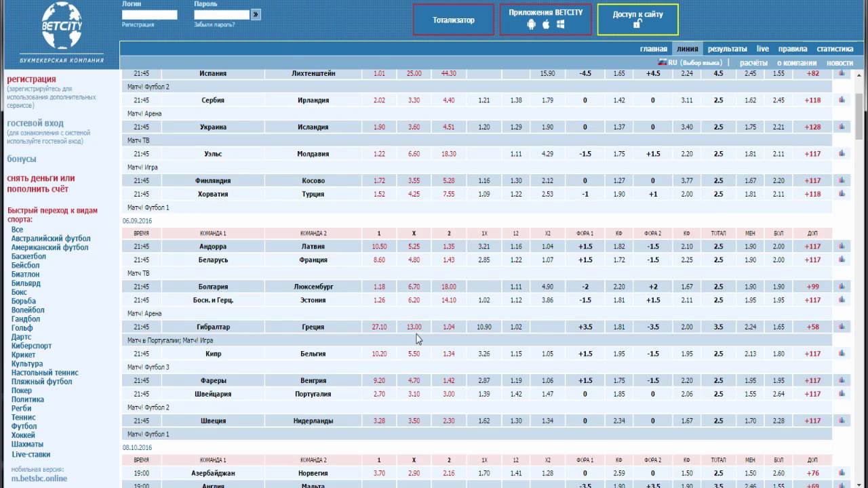Open statistics chart icon for Финляндия – Косово
This screenshot has width=868, height=488.
tap(842, 180)
